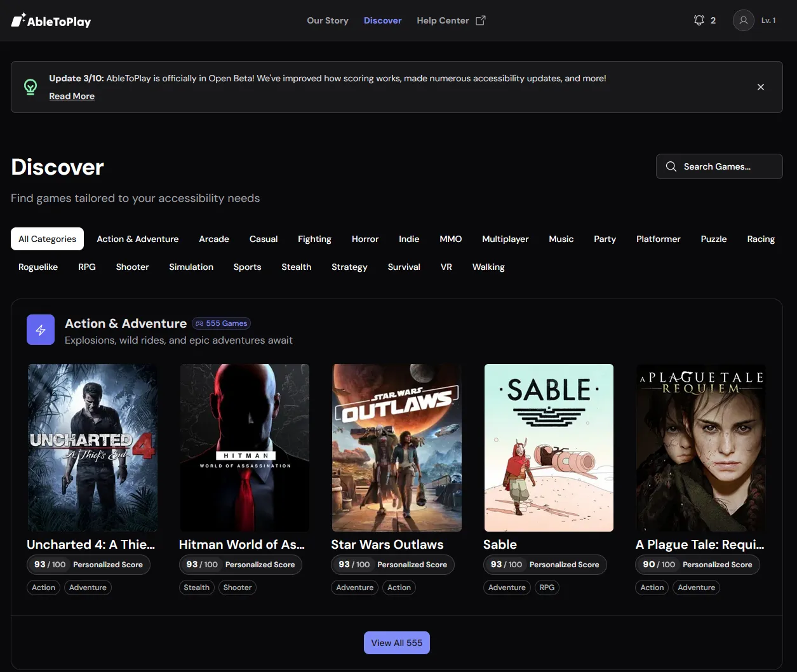Select Survival category
The width and height of the screenshot is (797, 672).
(404, 267)
